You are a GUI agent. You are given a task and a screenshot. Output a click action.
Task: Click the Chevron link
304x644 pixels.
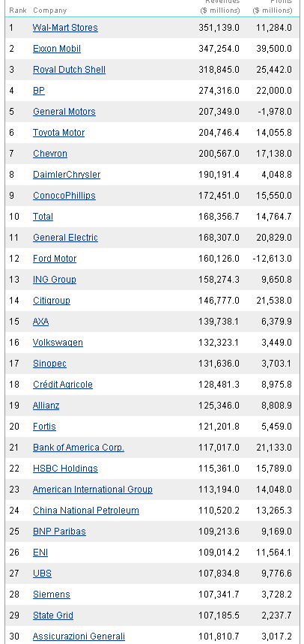click(x=50, y=154)
